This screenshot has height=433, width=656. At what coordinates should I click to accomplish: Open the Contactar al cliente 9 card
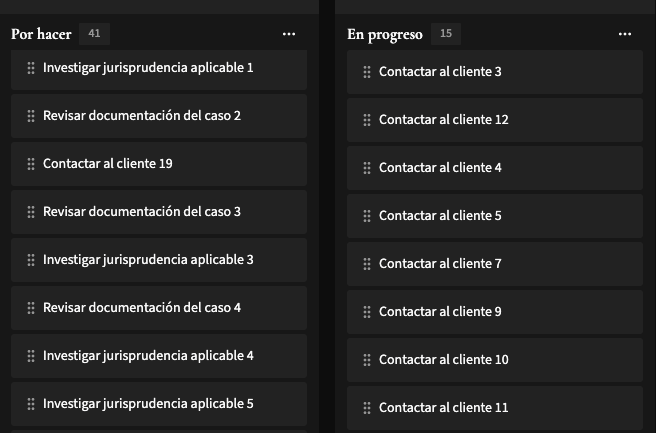pos(440,312)
